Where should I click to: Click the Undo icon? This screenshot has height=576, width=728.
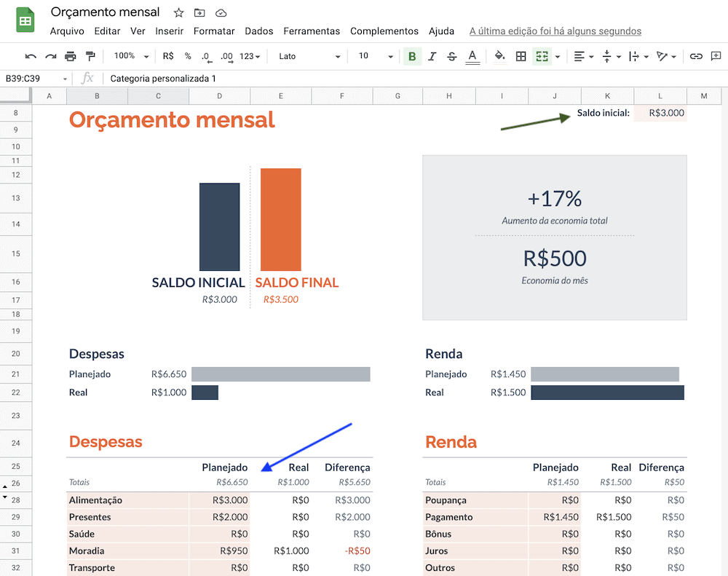(x=31, y=56)
